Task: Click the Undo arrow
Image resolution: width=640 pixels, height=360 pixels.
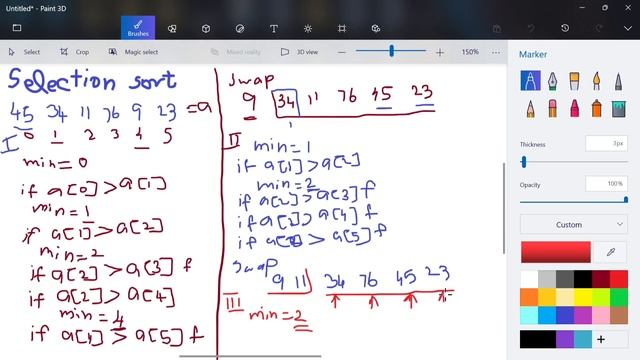Action: [531, 28]
